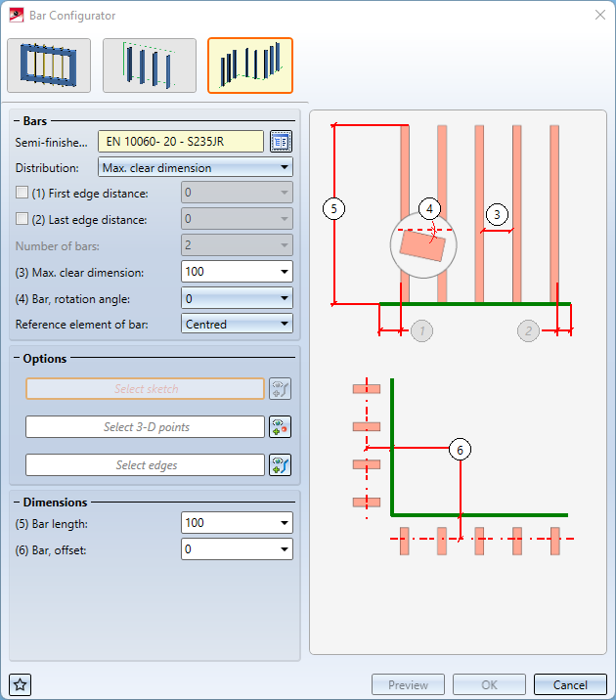Click the Semi-finished product field EN 10060
The image size is (616, 700).
tap(181, 142)
